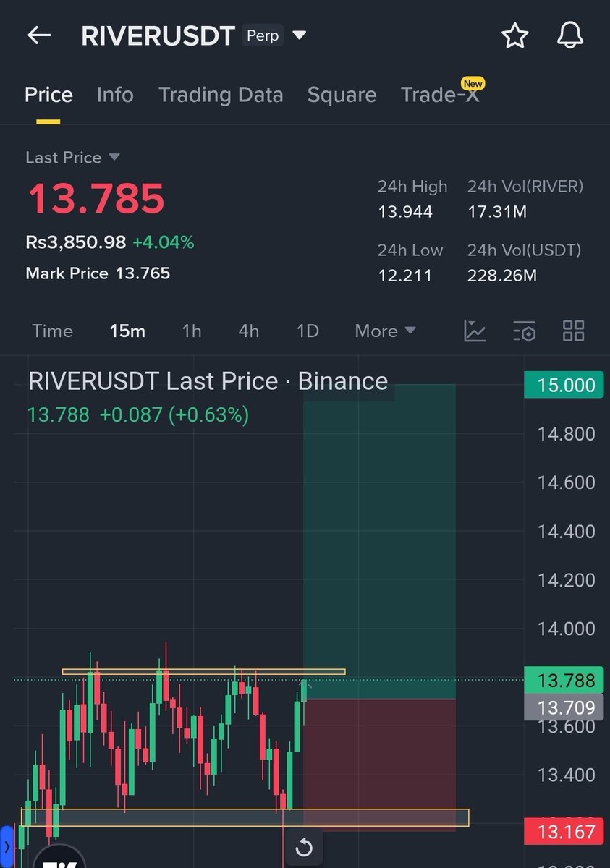Select the 15m interval
Screen dimensions: 610x868
pyautogui.click(x=127, y=331)
